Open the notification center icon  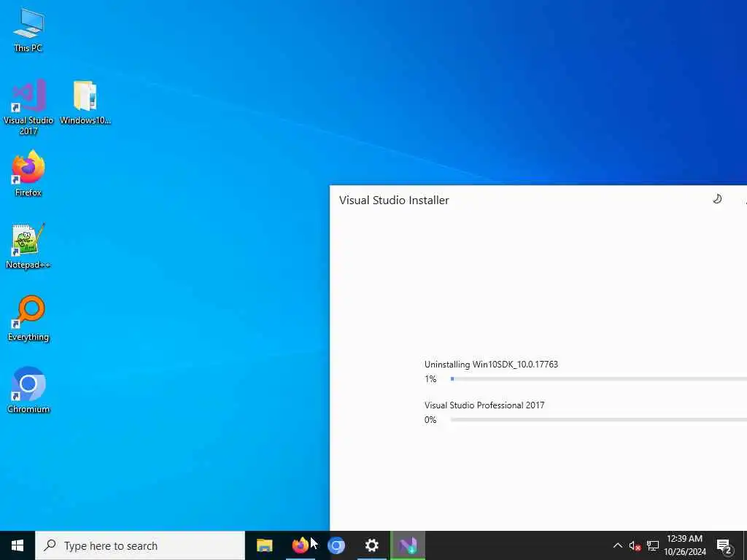724,545
